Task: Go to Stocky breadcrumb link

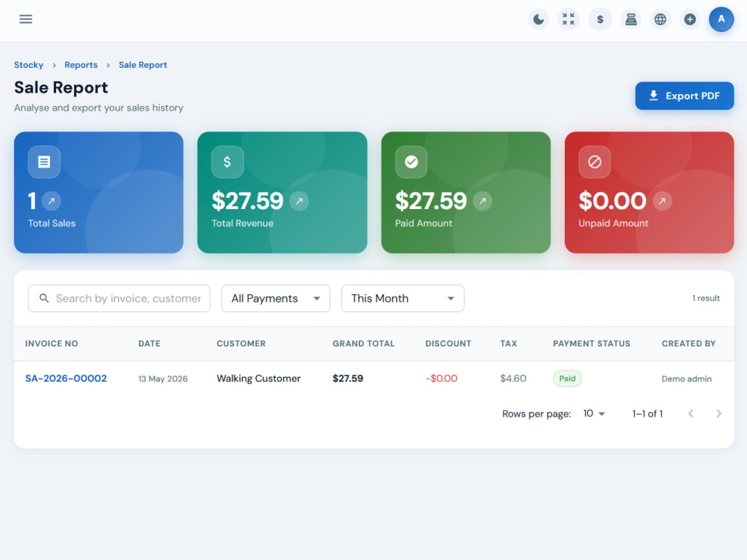Action: coord(28,65)
